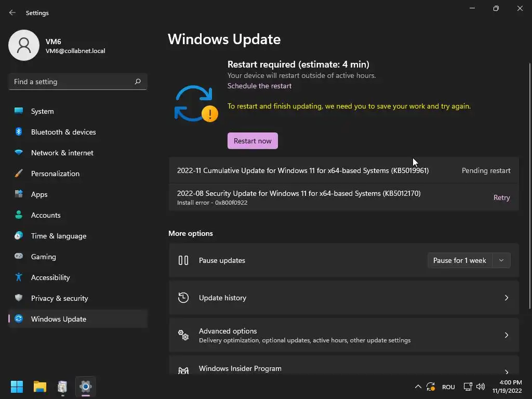Show hidden tray icons chevron
Image resolution: width=532 pixels, height=399 pixels.
(x=418, y=387)
